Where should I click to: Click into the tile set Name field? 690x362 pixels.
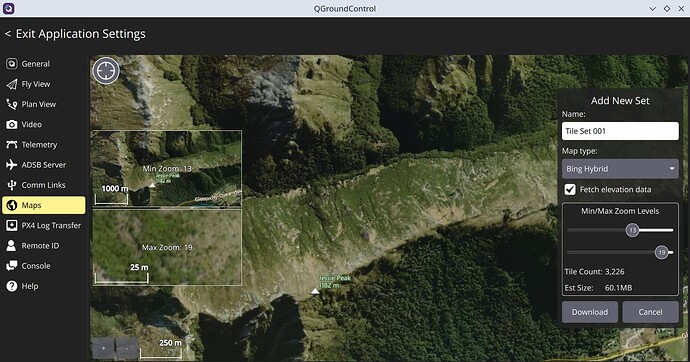point(620,131)
